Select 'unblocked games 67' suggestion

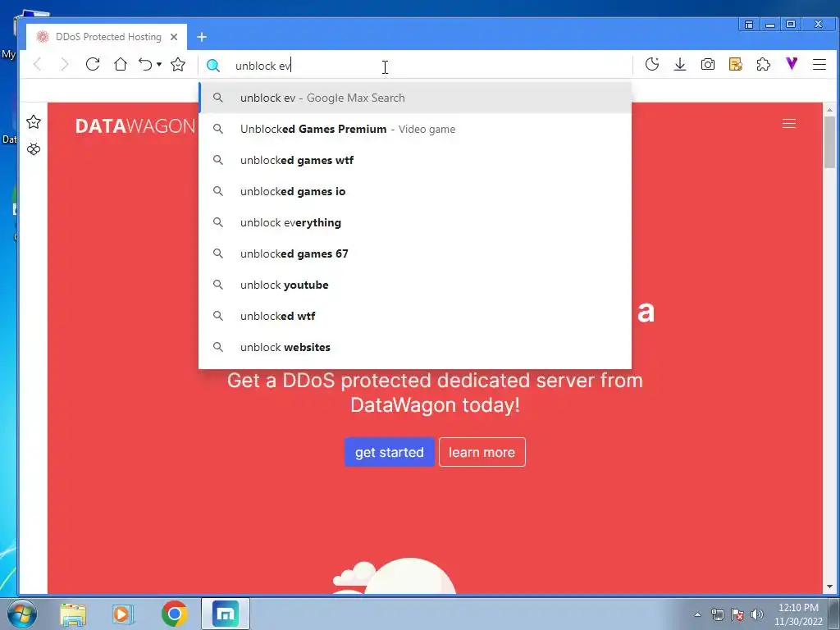click(415, 253)
